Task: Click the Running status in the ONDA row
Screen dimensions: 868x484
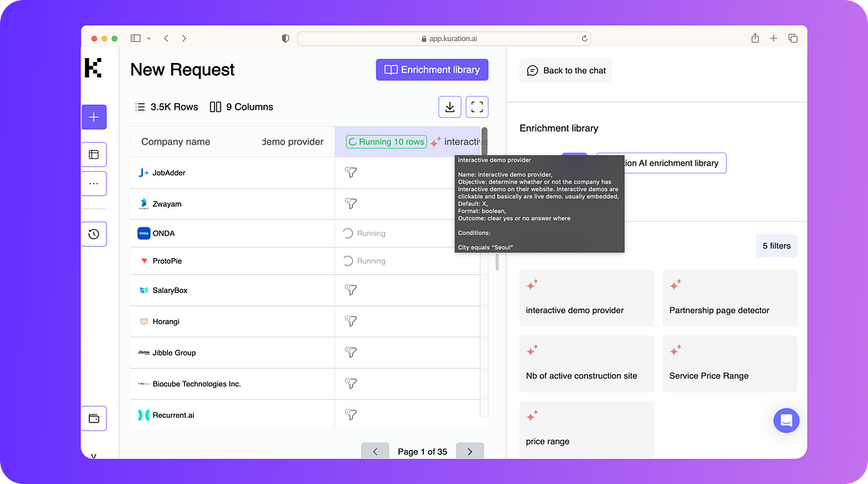Action: click(364, 233)
